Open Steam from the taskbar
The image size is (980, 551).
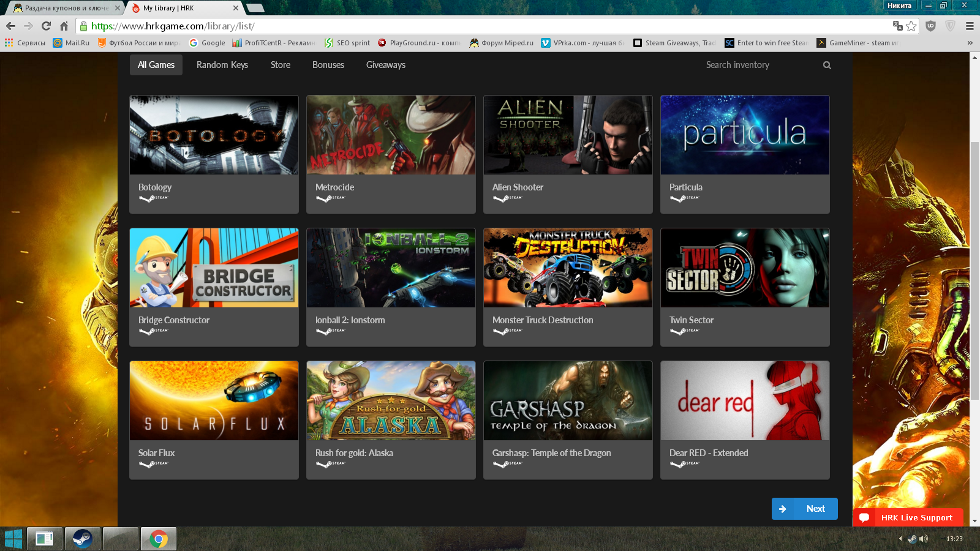pos(83,539)
